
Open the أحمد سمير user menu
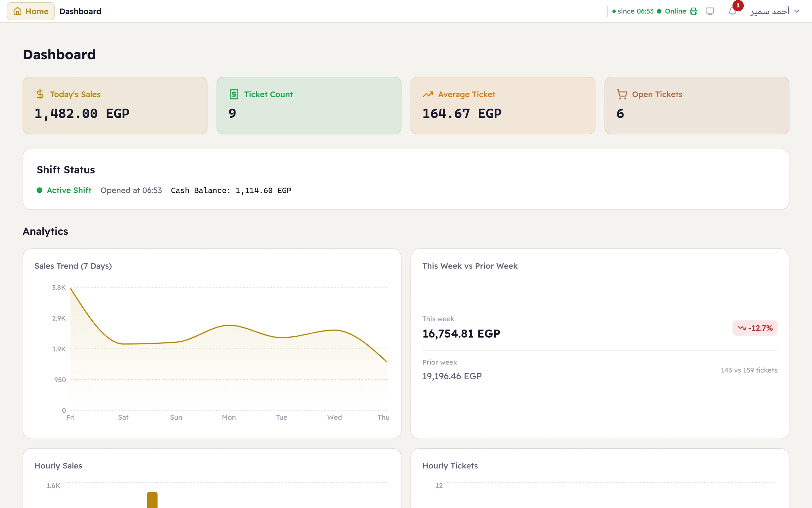point(775,11)
